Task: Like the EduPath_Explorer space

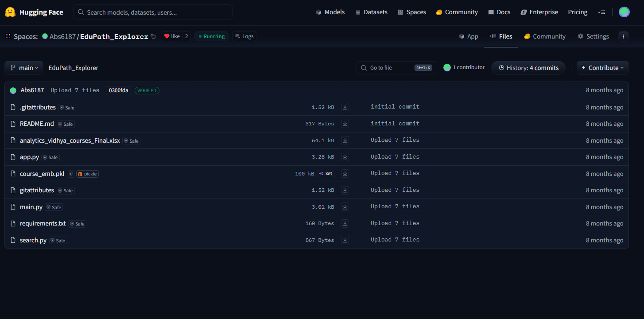Action: pyautogui.click(x=172, y=36)
